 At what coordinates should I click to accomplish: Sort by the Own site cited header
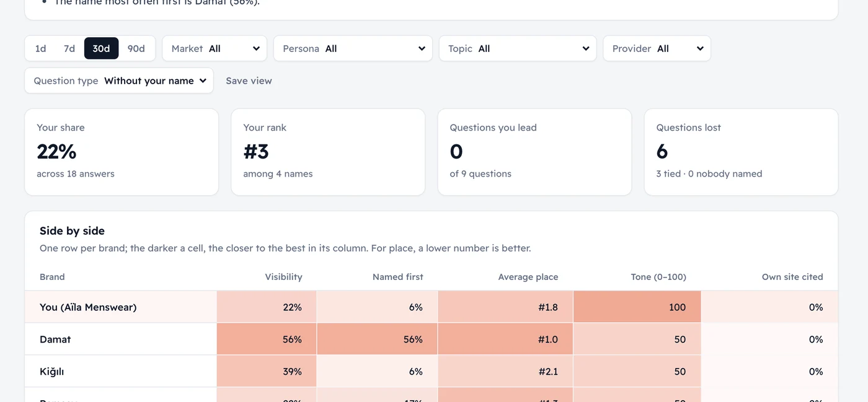(x=792, y=277)
